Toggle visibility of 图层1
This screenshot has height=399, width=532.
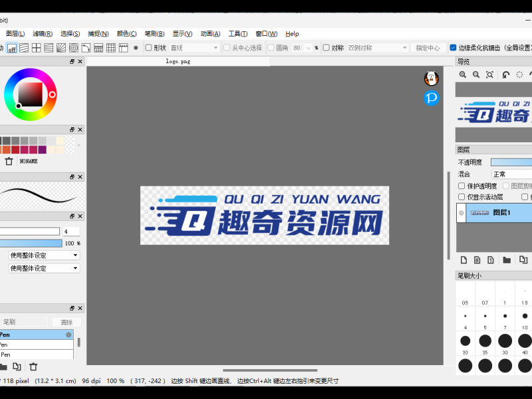[461, 213]
